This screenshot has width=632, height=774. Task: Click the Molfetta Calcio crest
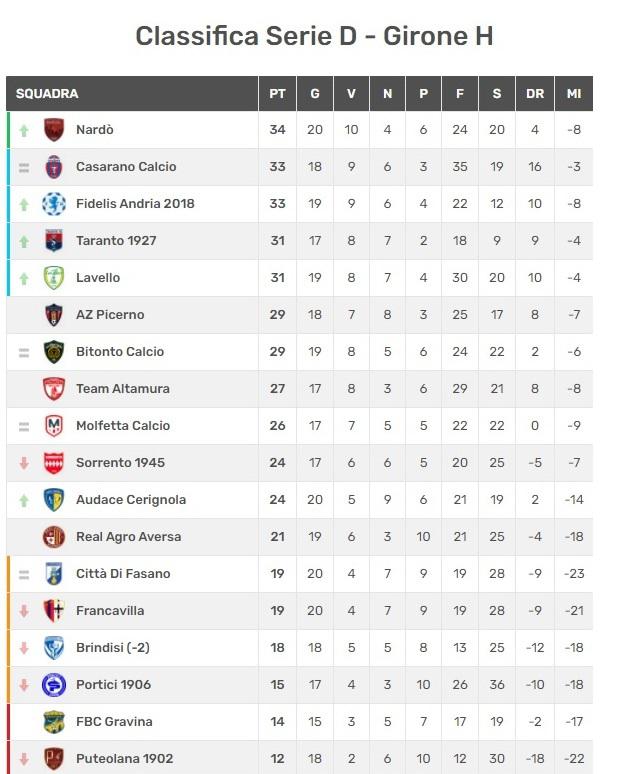click(54, 426)
